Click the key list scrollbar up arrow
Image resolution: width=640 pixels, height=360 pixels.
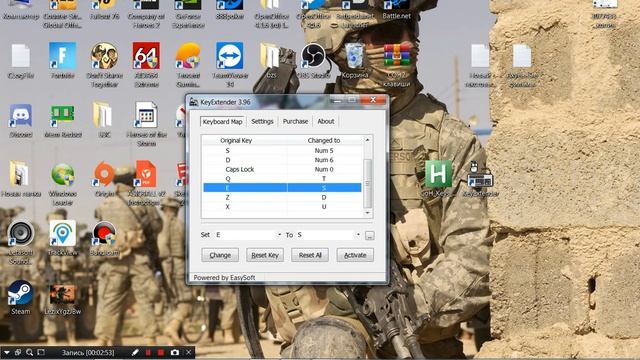(x=367, y=140)
